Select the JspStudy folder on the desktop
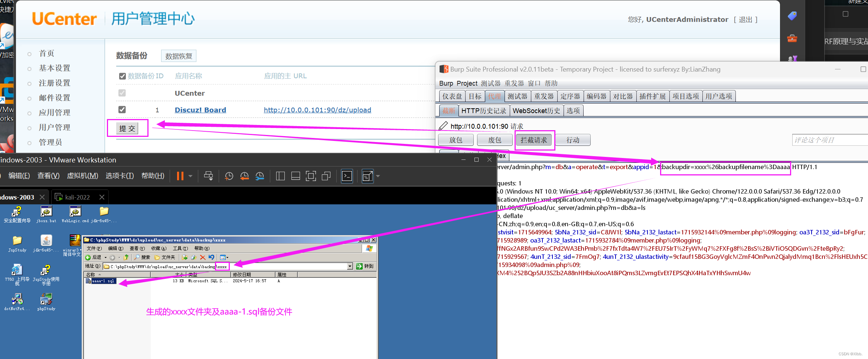This screenshot has height=359, width=868. [17, 244]
